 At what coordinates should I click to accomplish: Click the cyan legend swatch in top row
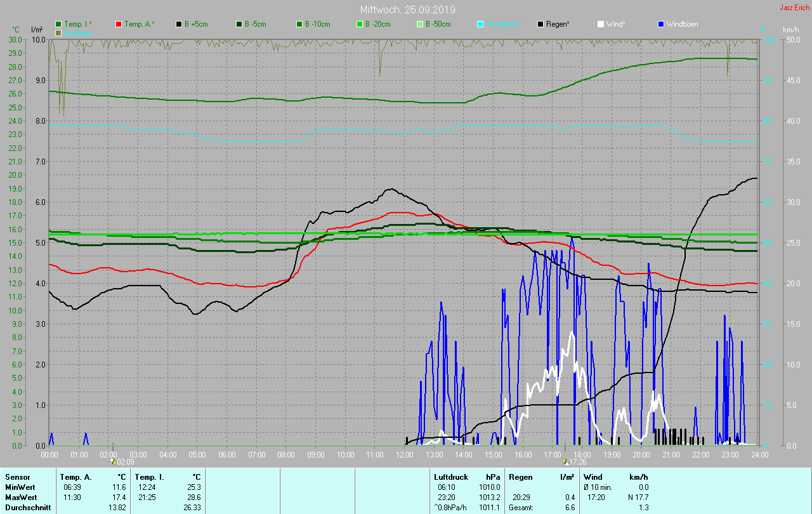pyautogui.click(x=480, y=24)
